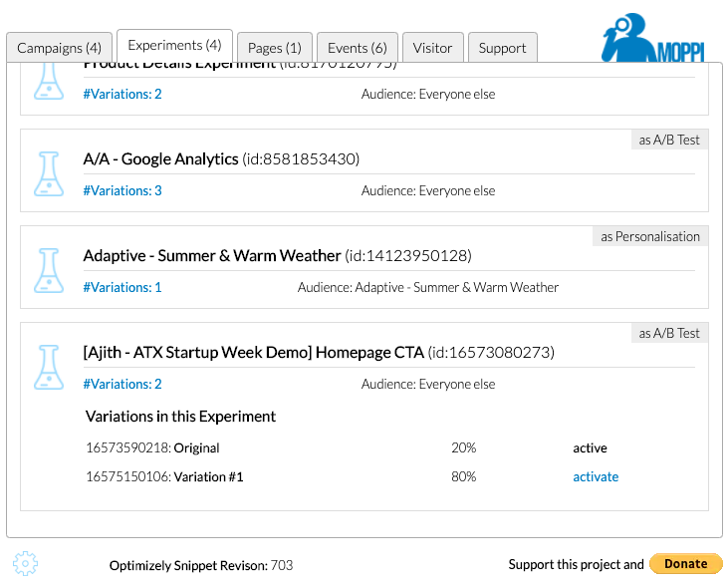This screenshot has width=728, height=587.
Task: Click 'as A/B Test' badge on Google Analytics card
Action: (669, 140)
